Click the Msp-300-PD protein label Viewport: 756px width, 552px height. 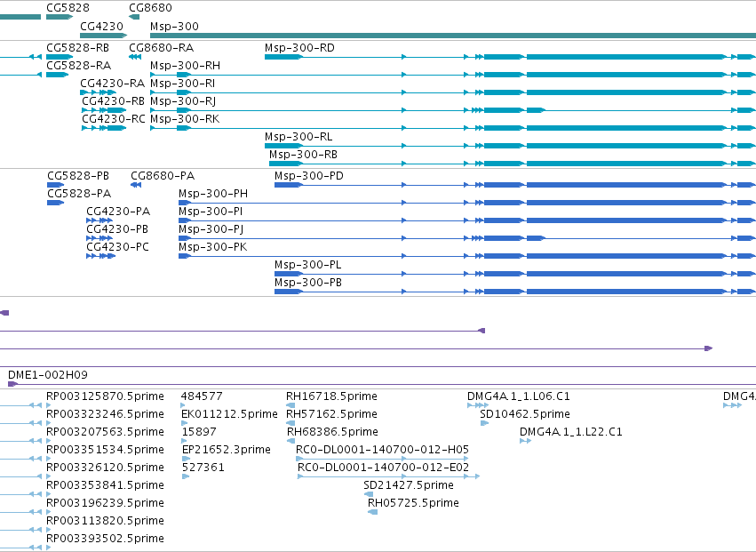[x=309, y=176]
